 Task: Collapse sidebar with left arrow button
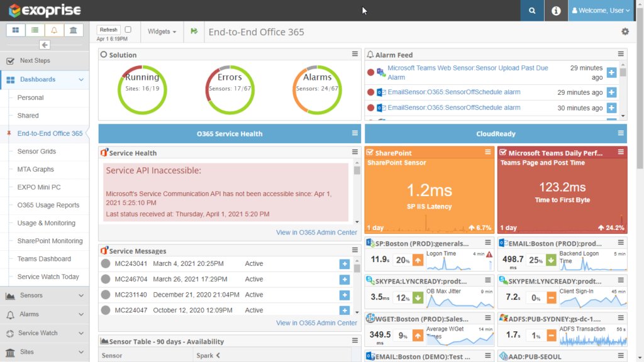point(45,45)
